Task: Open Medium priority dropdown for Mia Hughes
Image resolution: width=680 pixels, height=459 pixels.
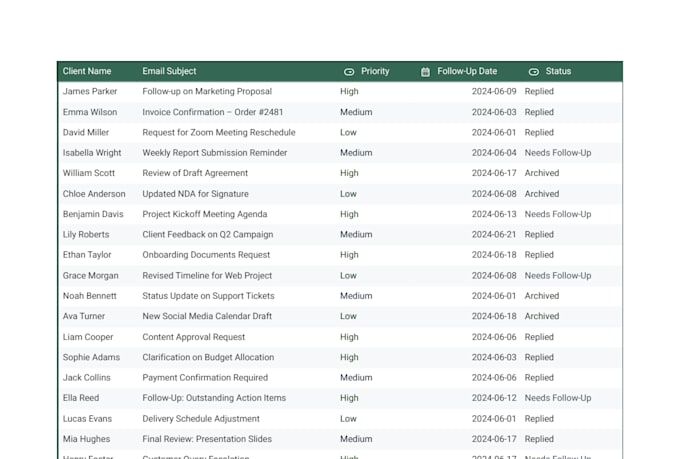Action: [356, 439]
